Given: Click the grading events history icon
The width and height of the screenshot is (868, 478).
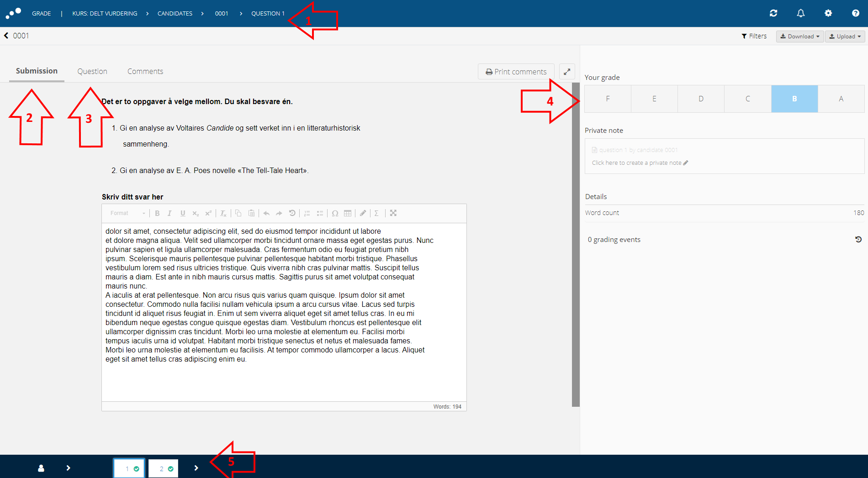Looking at the screenshot, I should [858, 239].
